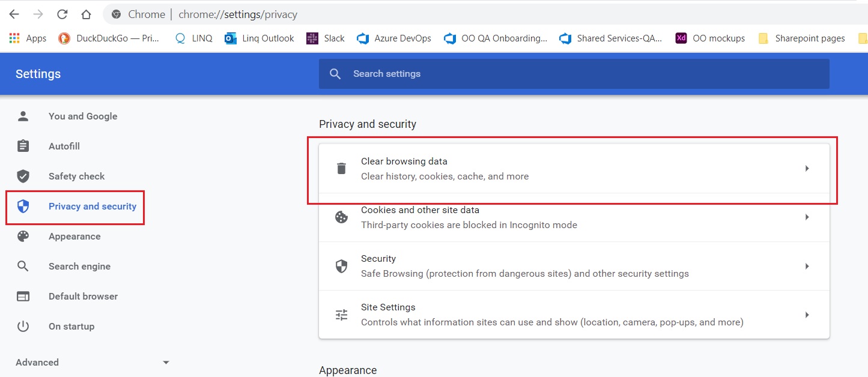The width and height of the screenshot is (868, 377).
Task: Expand the Clear browsing data arrow
Action: 807,169
